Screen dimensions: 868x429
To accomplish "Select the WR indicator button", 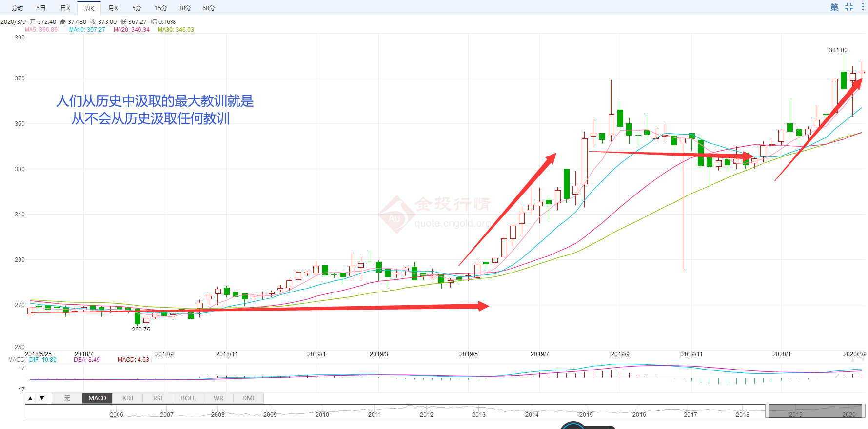I will [218, 398].
